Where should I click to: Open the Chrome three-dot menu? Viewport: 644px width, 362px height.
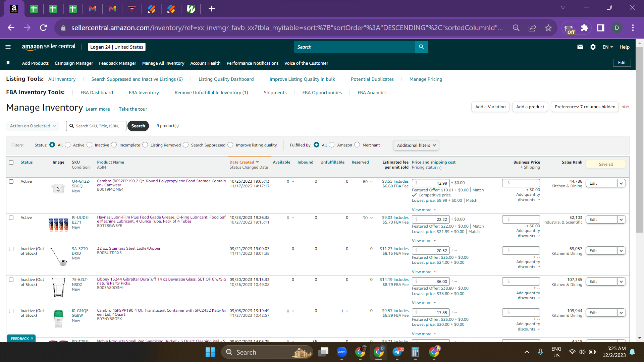(x=633, y=28)
